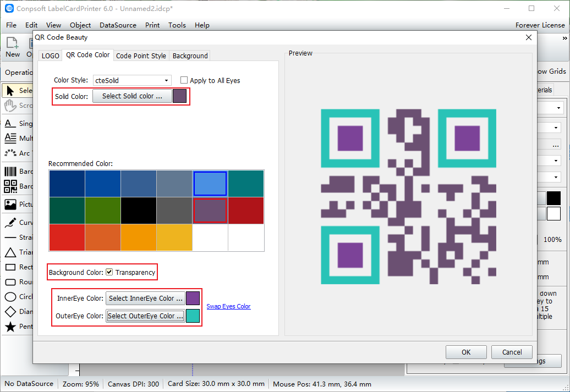Click the OuterEye teal color swatch

(193, 316)
